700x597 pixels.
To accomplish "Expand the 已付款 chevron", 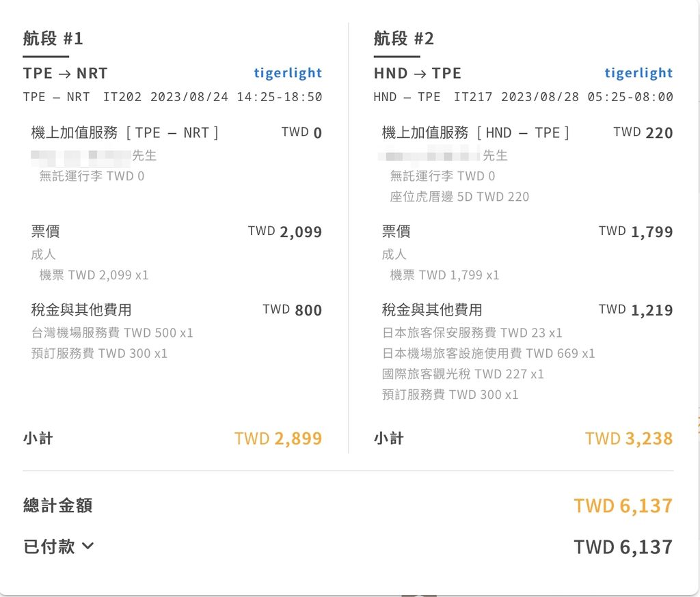I will pyautogui.click(x=88, y=546).
